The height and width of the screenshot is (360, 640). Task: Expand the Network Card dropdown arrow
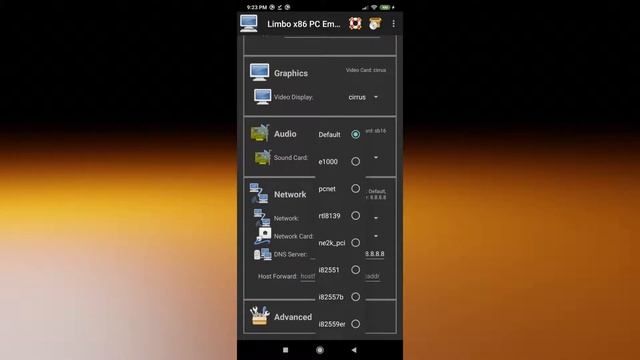tap(376, 236)
